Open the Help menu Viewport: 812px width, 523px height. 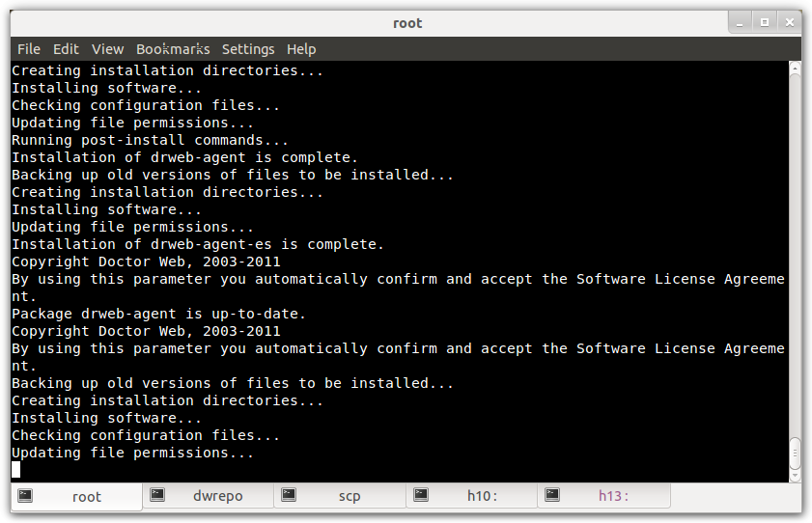[301, 49]
